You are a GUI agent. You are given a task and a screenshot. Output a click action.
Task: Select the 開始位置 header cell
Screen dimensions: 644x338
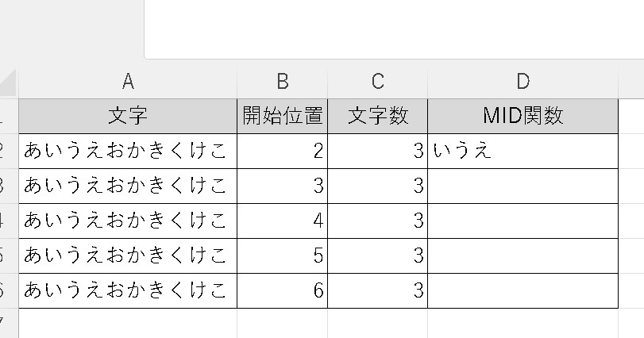click(282, 116)
